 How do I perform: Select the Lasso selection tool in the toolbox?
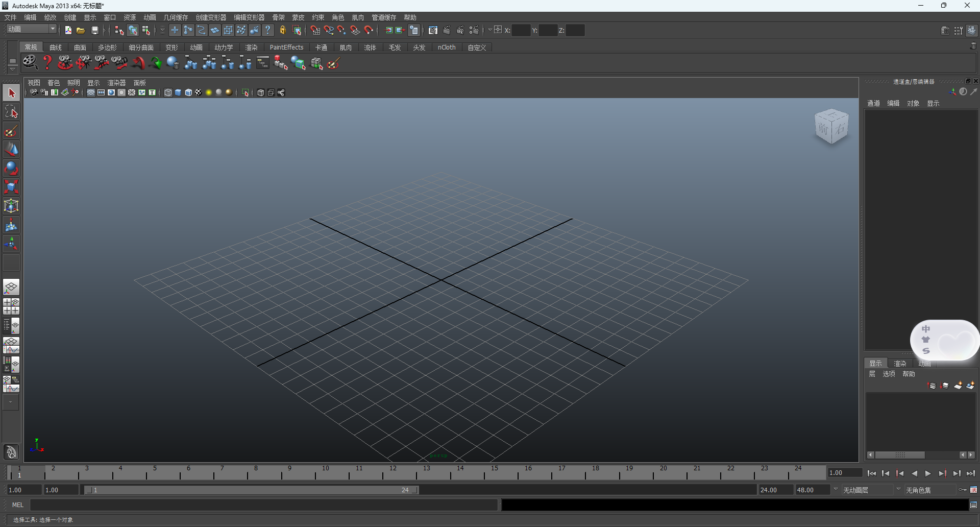click(x=11, y=112)
